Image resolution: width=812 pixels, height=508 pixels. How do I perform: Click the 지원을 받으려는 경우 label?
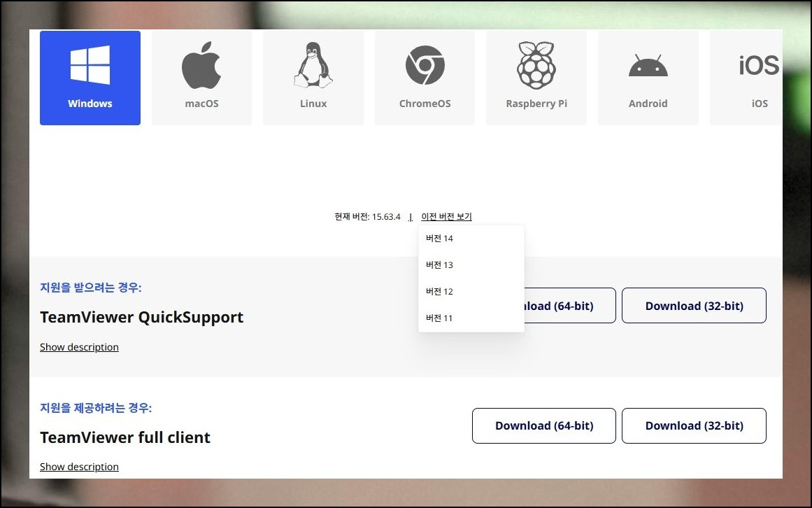point(91,288)
